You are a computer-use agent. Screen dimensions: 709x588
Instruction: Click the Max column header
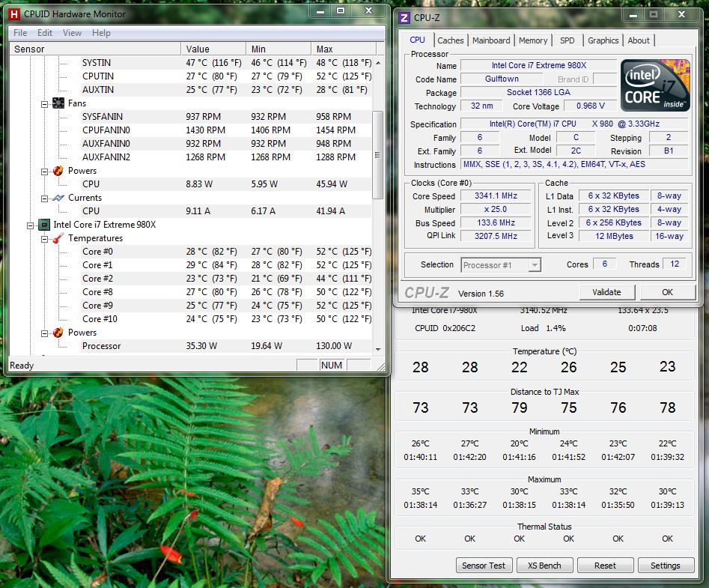point(344,49)
